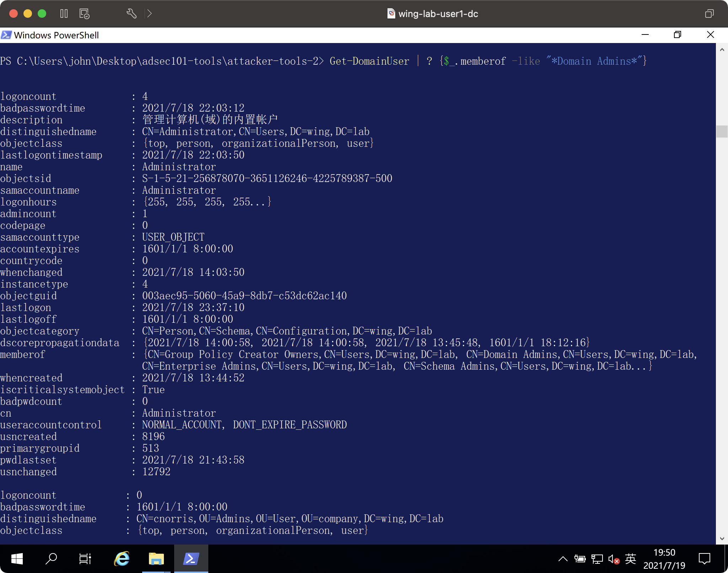Screen dimensions: 728x573
Task: Click the "*Domain Admins*" string in command
Action: coord(594,61)
